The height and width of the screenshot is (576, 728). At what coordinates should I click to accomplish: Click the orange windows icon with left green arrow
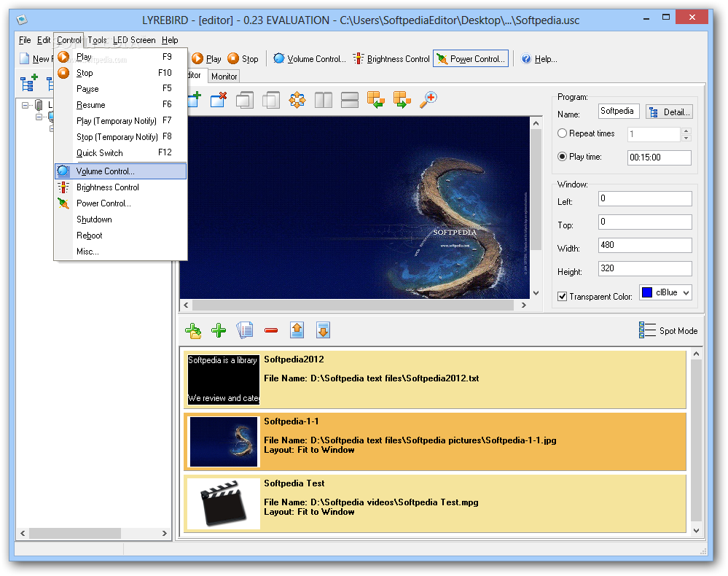375,99
